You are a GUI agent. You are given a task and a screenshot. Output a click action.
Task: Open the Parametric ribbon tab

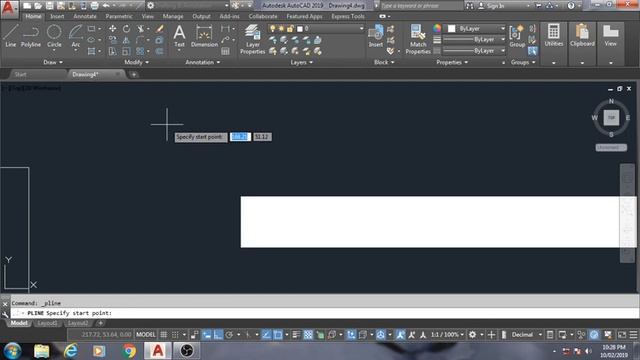click(119, 16)
